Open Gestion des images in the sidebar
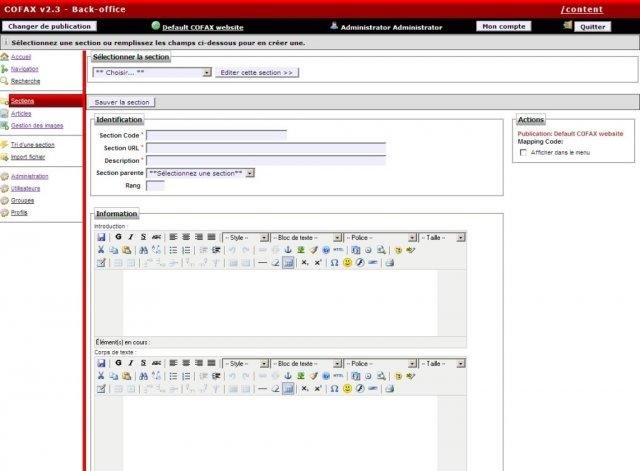The width and height of the screenshot is (640, 471). 37,125
